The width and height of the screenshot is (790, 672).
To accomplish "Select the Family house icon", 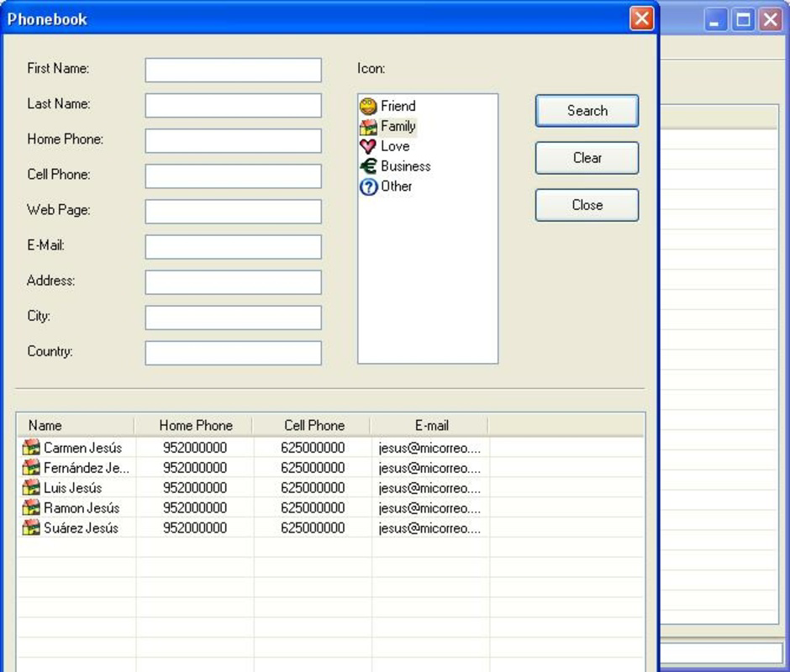I will coord(368,127).
